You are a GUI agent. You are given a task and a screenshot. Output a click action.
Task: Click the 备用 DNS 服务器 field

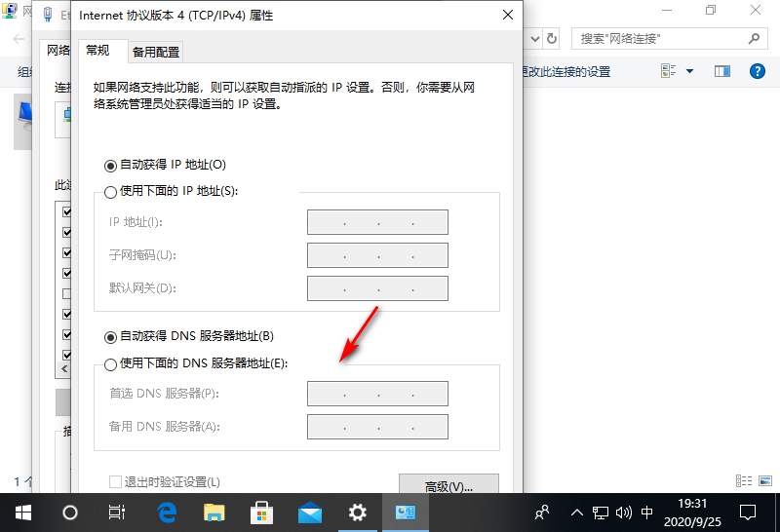click(x=377, y=427)
